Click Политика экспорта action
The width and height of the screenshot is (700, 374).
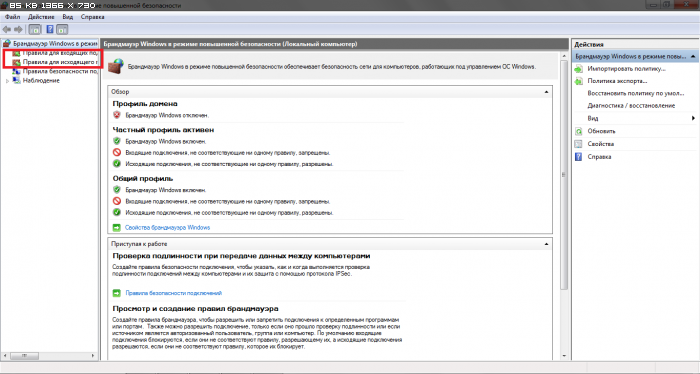tap(617, 81)
